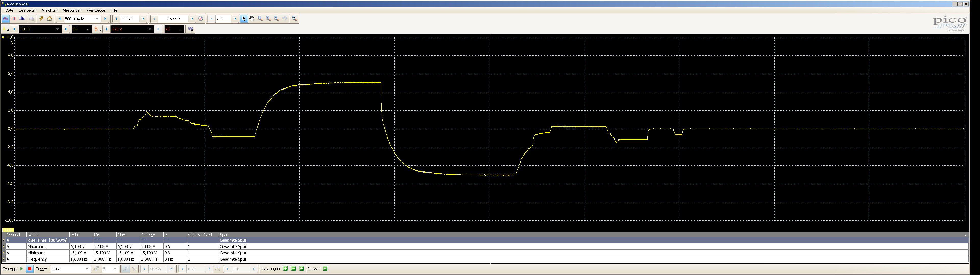Screen dimensions: 980x275
Task: Switch to Spectrum mode icon
Action: [x=22, y=19]
